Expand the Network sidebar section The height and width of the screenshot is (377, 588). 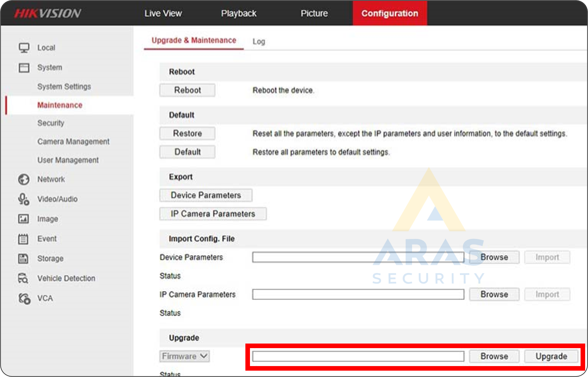tap(51, 180)
